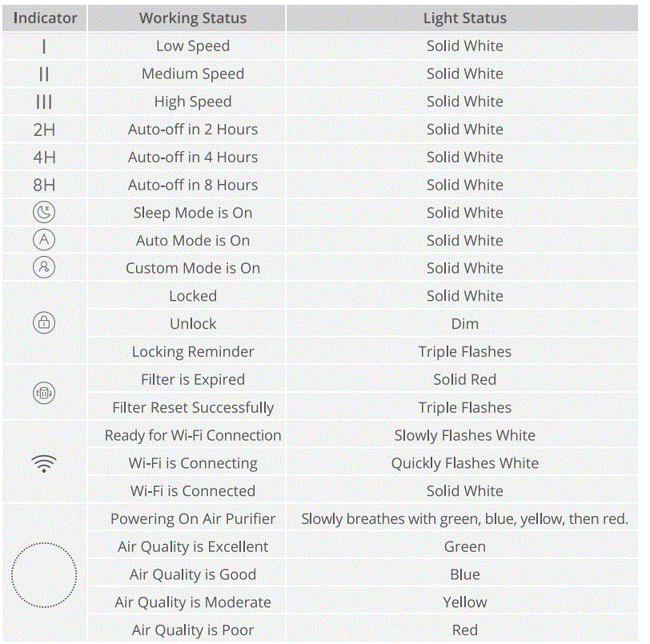Viewport: 650px width, 644px height.
Task: Click the dotted air quality ring
Action: [44, 574]
